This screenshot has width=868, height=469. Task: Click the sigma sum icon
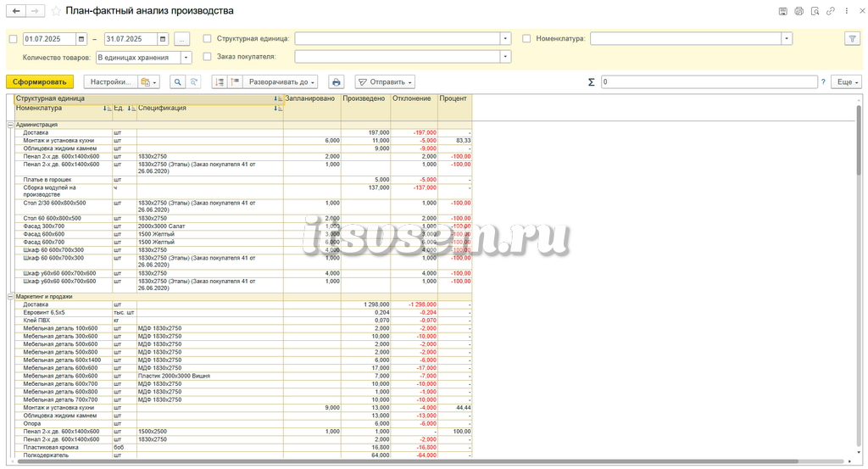(x=591, y=82)
